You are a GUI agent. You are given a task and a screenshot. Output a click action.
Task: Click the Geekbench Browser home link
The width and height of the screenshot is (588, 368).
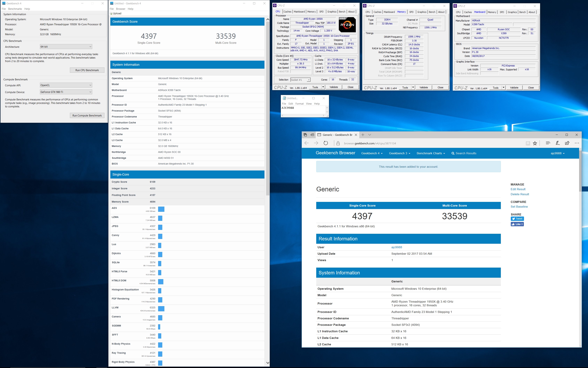tap(335, 153)
